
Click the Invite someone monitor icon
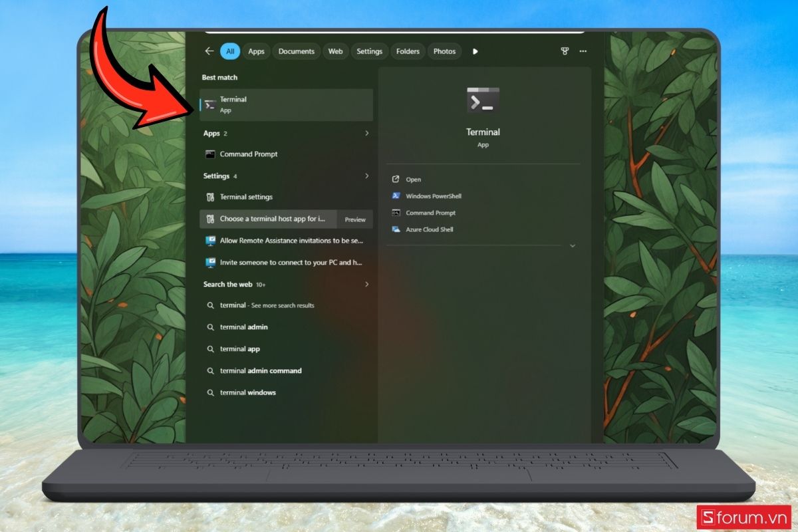(x=210, y=263)
